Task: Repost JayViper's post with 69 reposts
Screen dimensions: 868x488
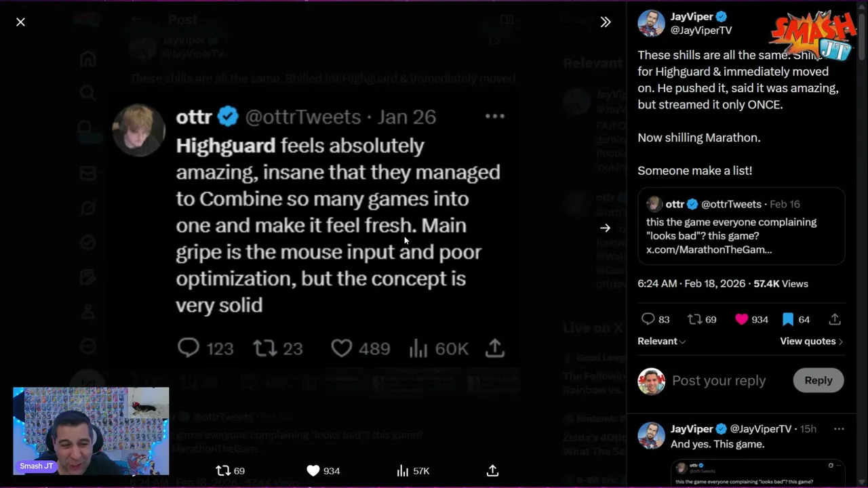Action: (694, 319)
